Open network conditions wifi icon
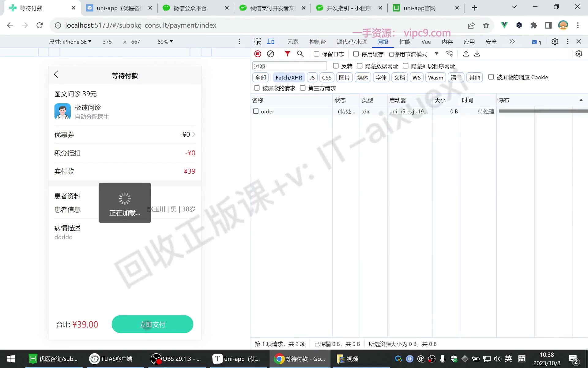This screenshot has height=368, width=588. point(449,54)
